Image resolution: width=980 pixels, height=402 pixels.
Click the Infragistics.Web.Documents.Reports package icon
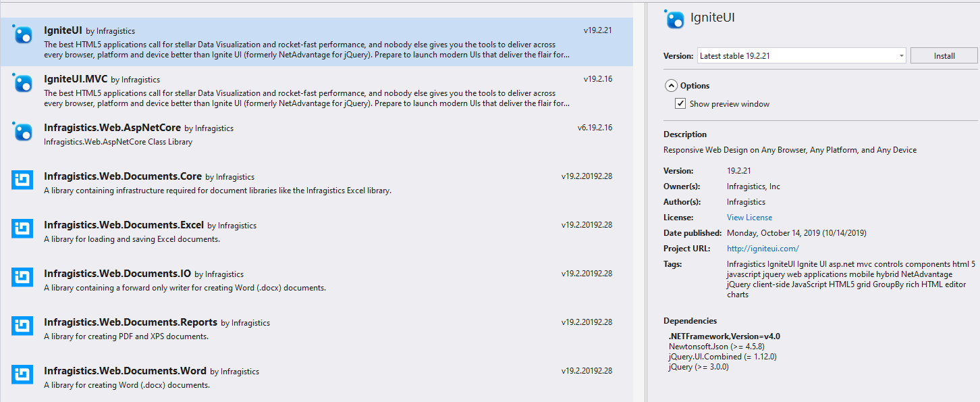(22, 326)
